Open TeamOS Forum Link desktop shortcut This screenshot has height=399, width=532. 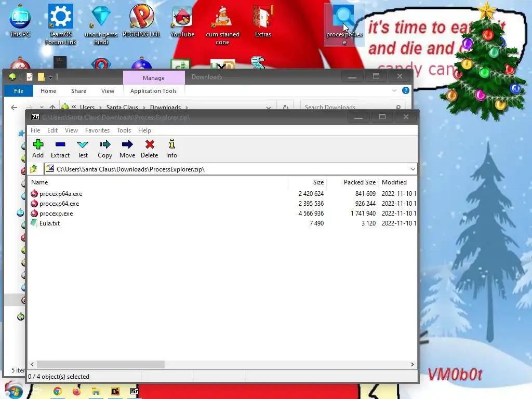click(x=61, y=24)
